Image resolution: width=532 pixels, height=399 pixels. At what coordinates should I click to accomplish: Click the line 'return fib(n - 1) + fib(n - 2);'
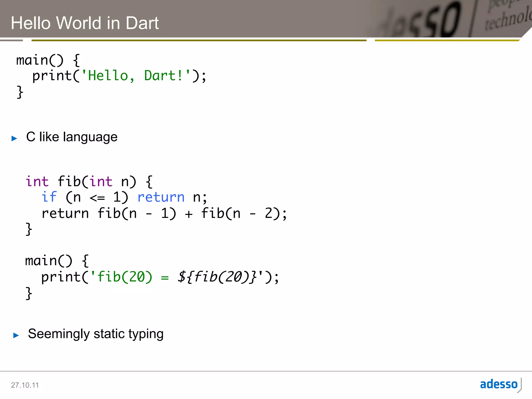point(164,214)
